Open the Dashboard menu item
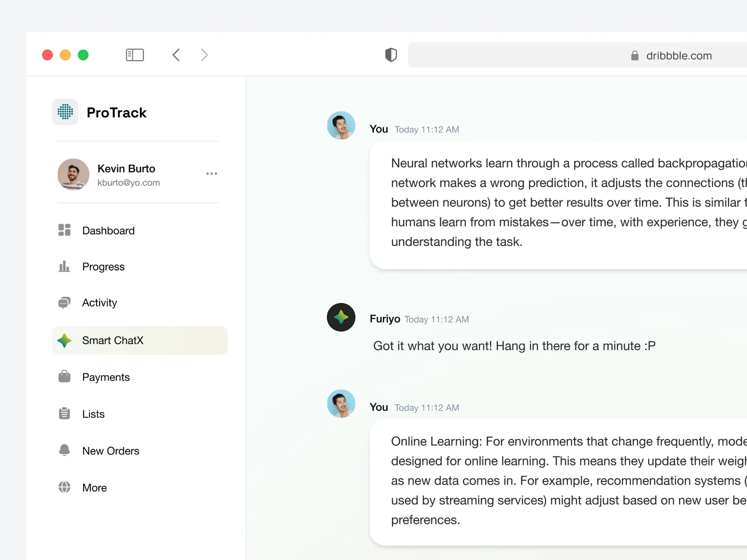Screen dimensions: 747x560 (108, 230)
